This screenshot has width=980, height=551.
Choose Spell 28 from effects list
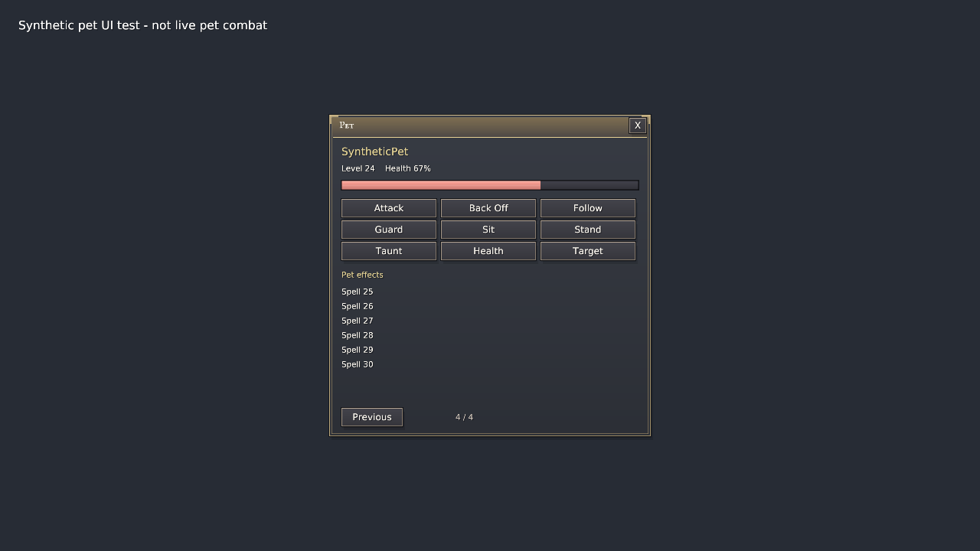[358, 335]
